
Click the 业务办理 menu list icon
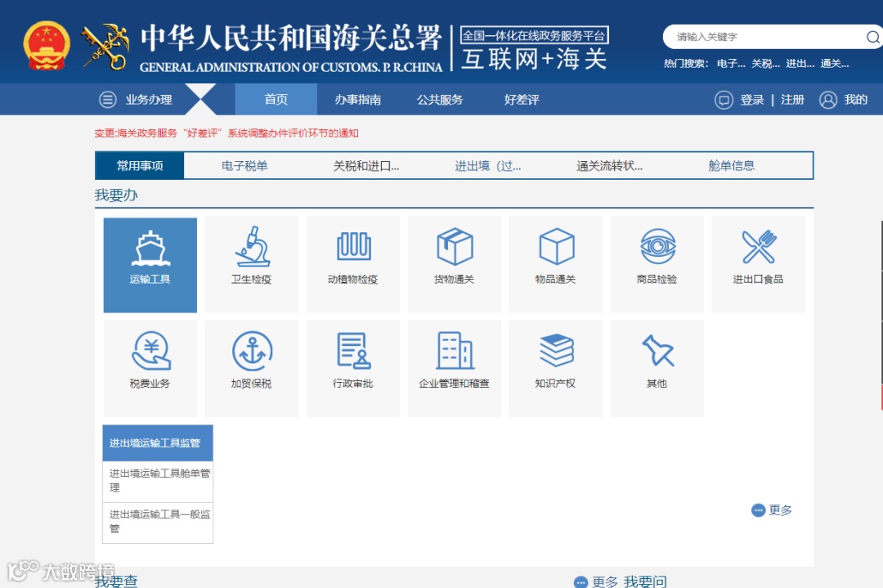108,100
